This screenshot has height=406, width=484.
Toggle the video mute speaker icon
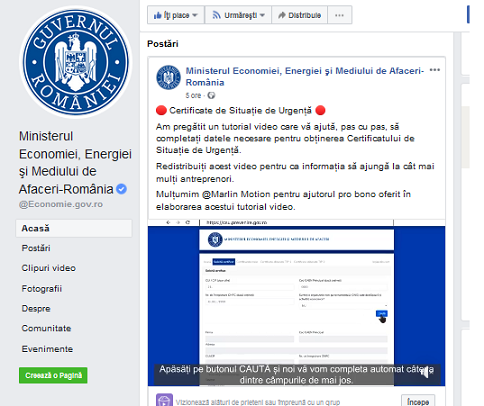[x=425, y=373]
